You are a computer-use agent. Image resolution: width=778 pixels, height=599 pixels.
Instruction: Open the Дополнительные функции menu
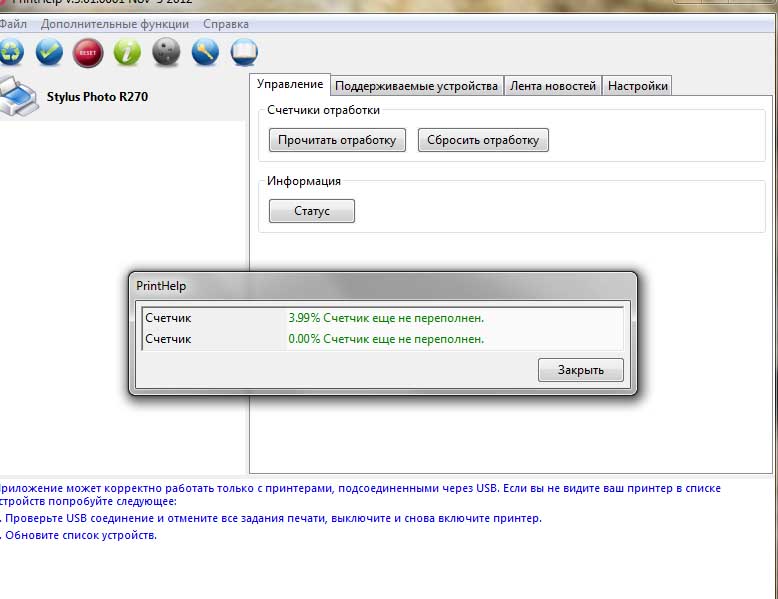click(115, 24)
